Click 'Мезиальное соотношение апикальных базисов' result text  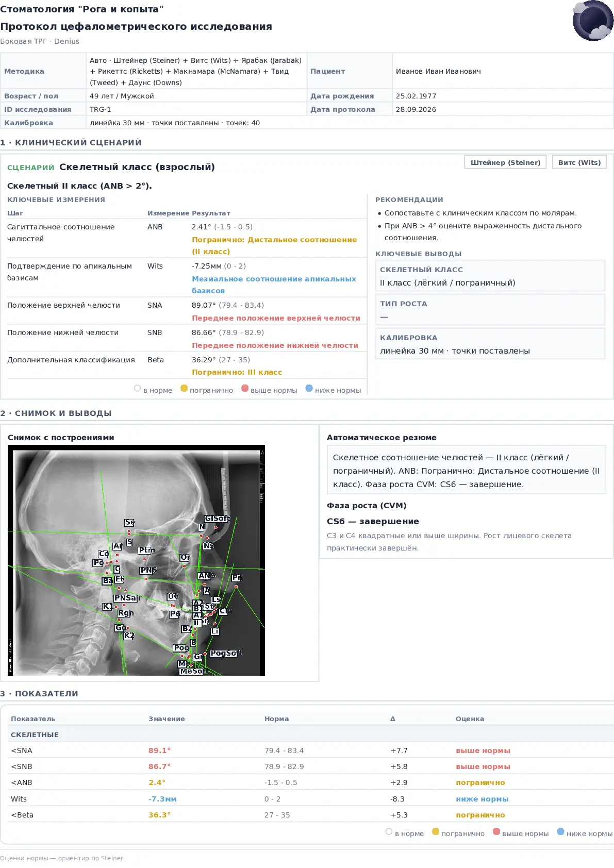point(274,285)
